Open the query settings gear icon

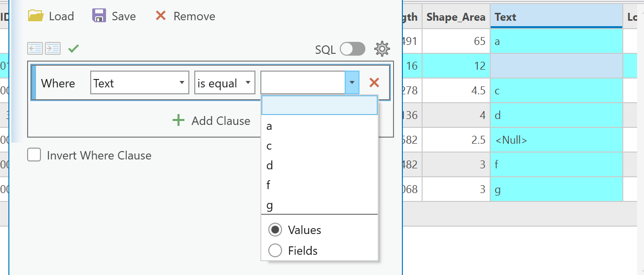(x=382, y=49)
